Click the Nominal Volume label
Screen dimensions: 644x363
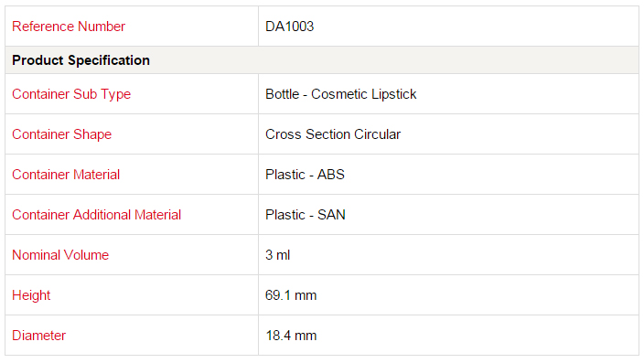coord(60,255)
